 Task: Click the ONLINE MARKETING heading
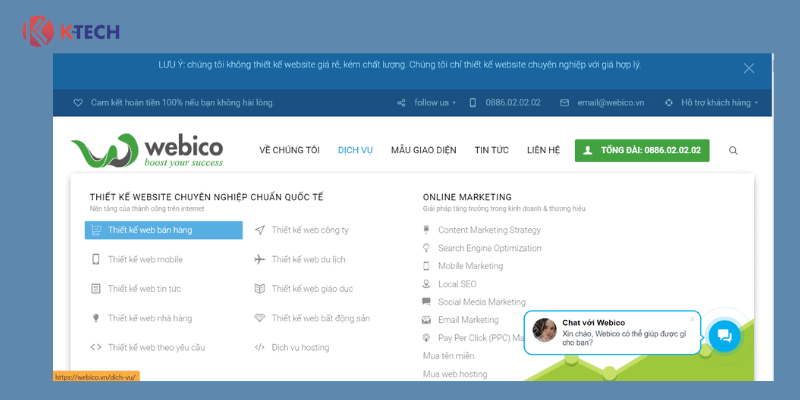(467, 197)
